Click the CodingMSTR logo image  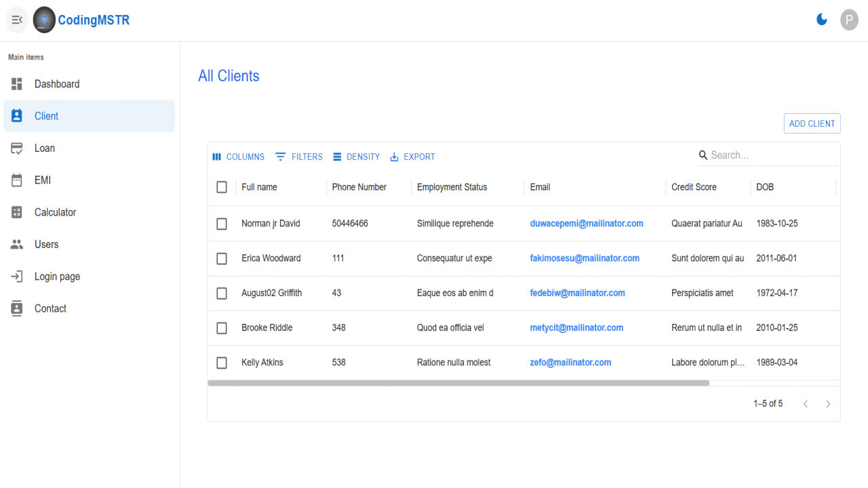click(x=45, y=20)
